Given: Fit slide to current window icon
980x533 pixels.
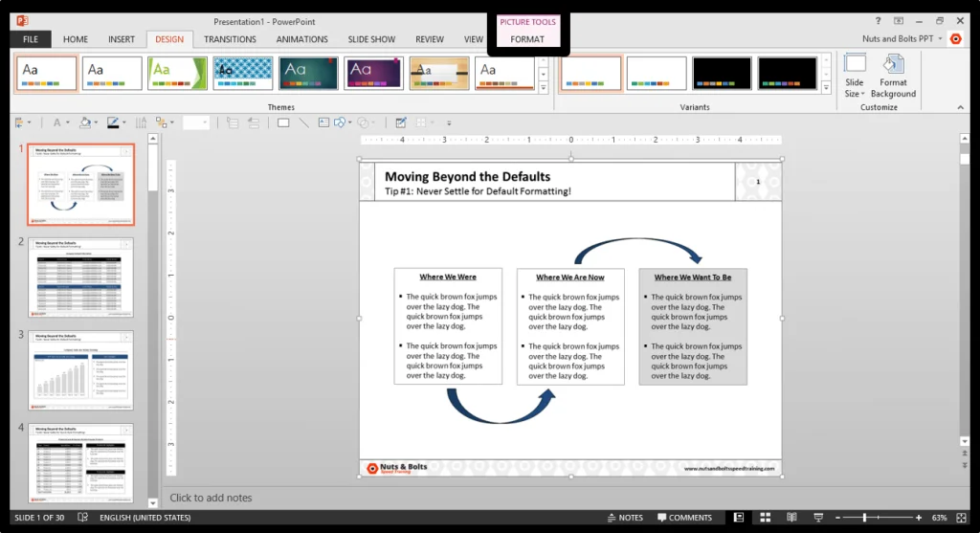Looking at the screenshot, I should [961, 518].
